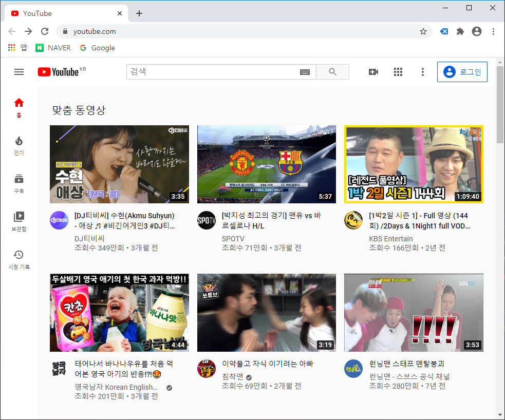Open title [1박2일 시즌 1] - Full 영상
Image resolution: width=505 pixels, height=420 pixels.
419,220
